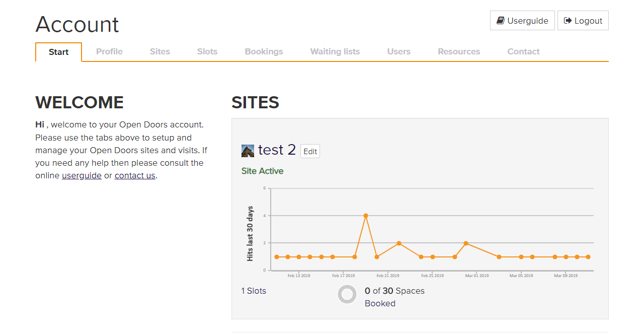Switch to the Resources tab
This screenshot has width=644, height=333.
459,51
